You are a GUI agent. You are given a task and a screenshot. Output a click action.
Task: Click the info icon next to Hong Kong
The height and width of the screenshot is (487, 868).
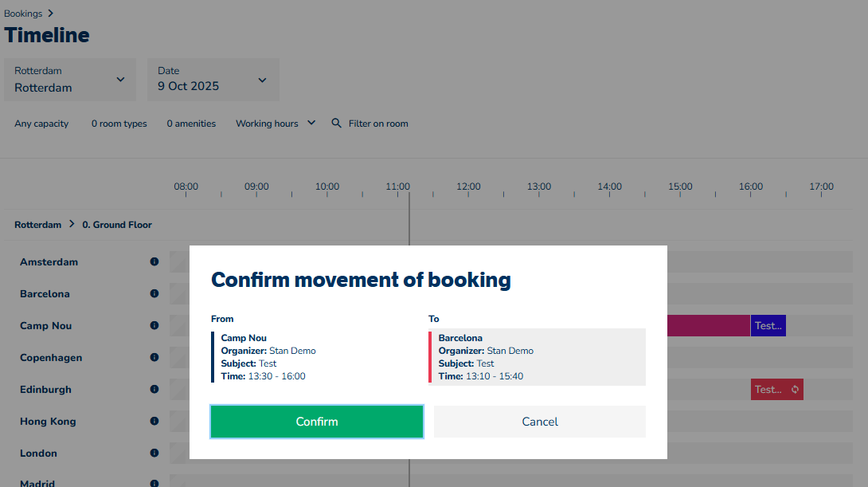click(154, 421)
